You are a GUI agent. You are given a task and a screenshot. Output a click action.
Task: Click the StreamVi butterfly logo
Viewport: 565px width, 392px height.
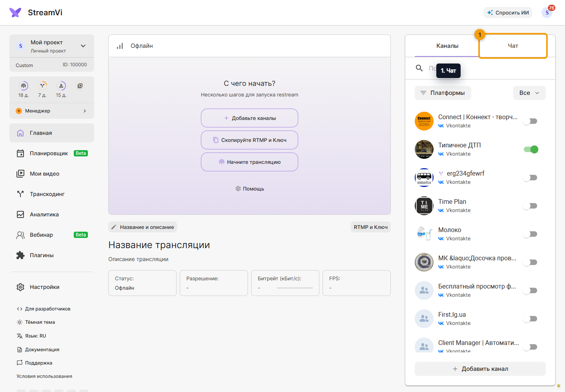tap(15, 13)
